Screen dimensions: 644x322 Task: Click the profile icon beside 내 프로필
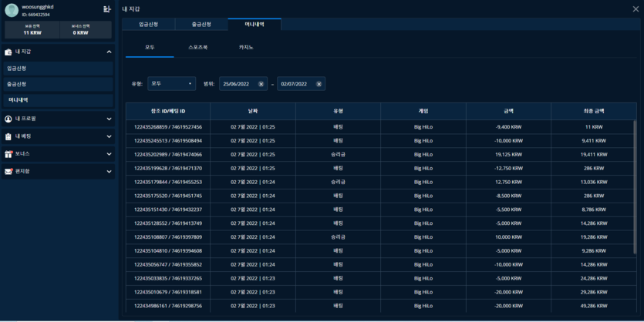[8, 119]
